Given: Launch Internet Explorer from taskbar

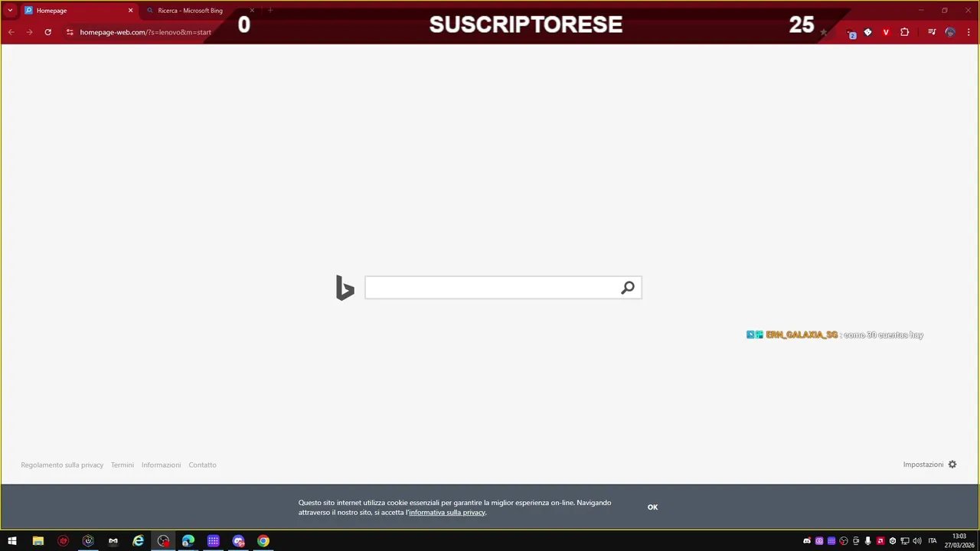Looking at the screenshot, I should [138, 541].
